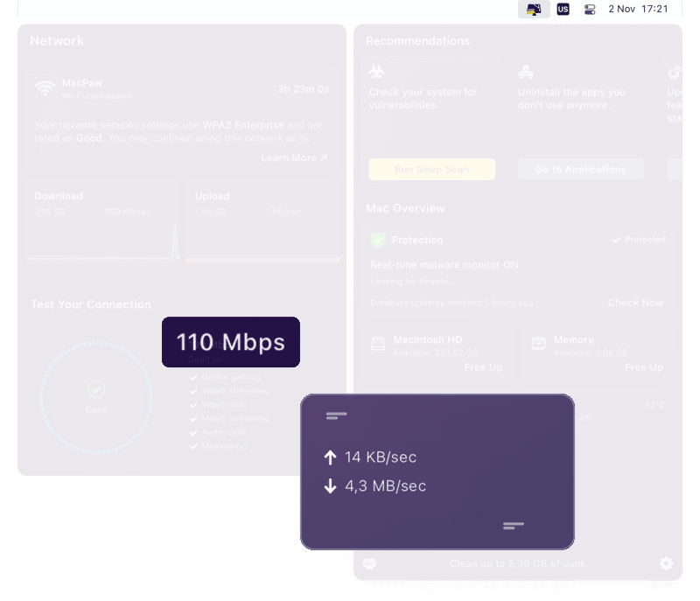700x601 pixels.
Task: Click the Go to Applications button
Action: (581, 170)
